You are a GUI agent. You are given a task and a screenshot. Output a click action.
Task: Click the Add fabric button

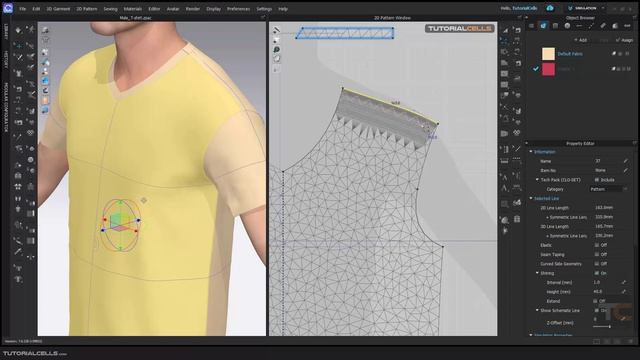(x=580, y=40)
